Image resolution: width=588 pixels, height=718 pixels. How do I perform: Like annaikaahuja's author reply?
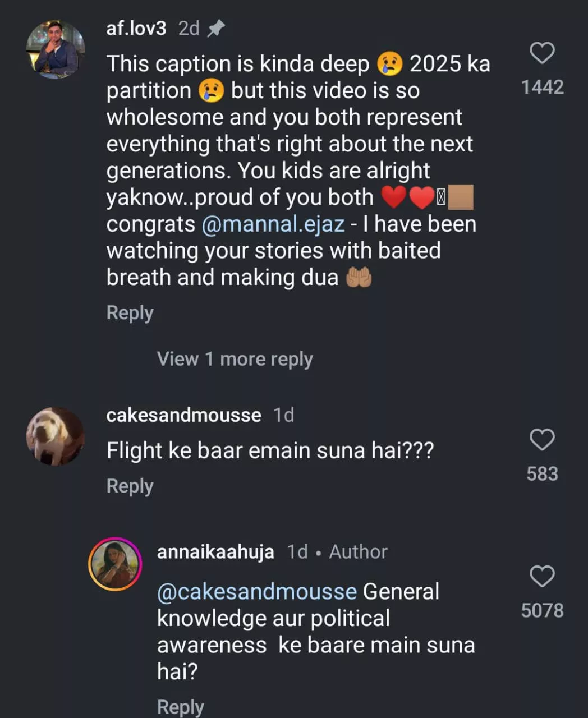coord(542,577)
